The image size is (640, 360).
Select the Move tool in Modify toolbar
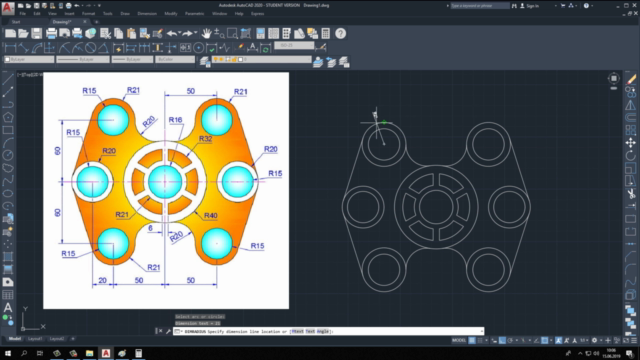coord(631,142)
